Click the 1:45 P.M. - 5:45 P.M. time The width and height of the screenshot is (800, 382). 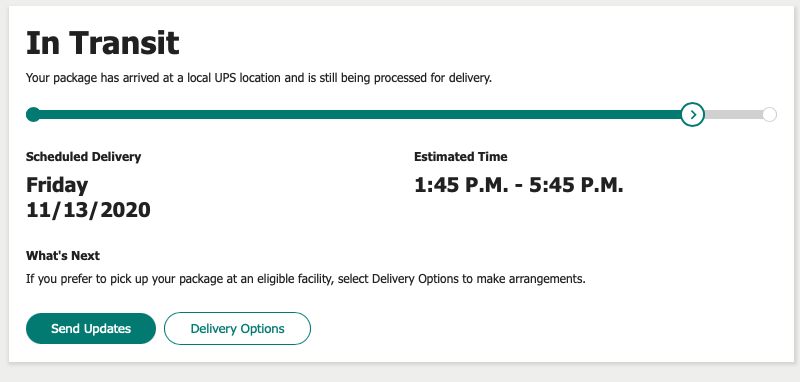click(519, 186)
